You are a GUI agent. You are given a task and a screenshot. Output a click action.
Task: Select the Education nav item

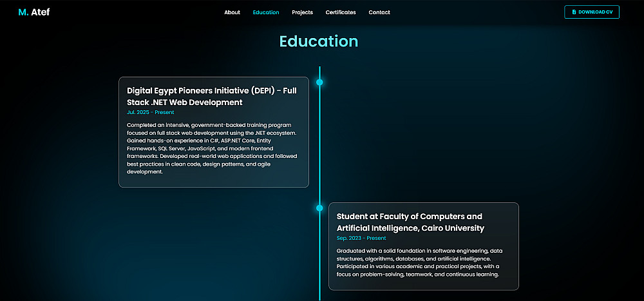(x=266, y=12)
